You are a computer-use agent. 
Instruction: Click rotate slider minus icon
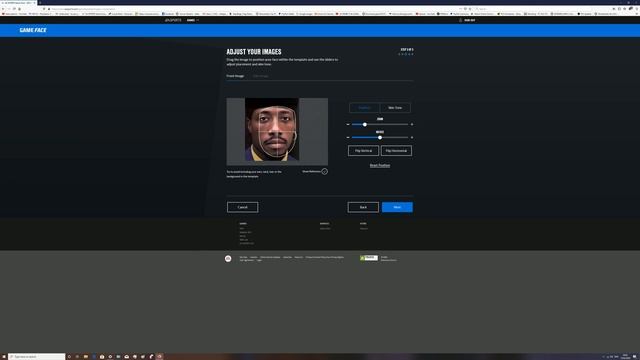348,138
